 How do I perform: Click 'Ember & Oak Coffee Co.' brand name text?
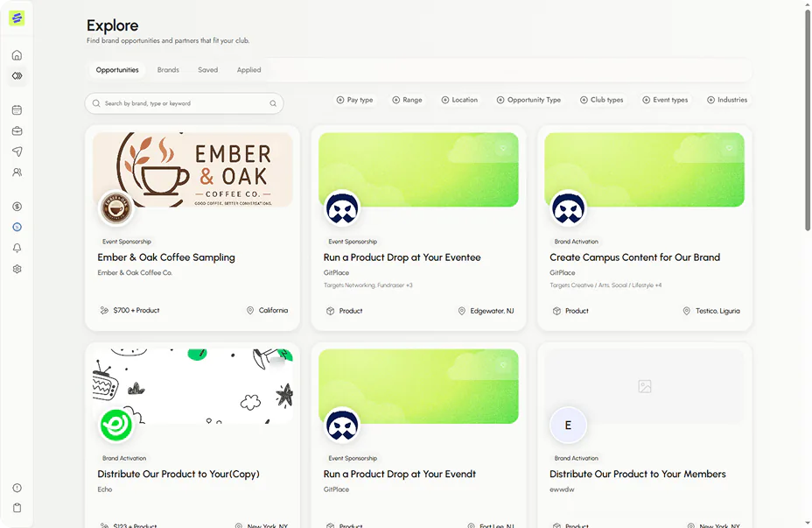[x=135, y=272]
